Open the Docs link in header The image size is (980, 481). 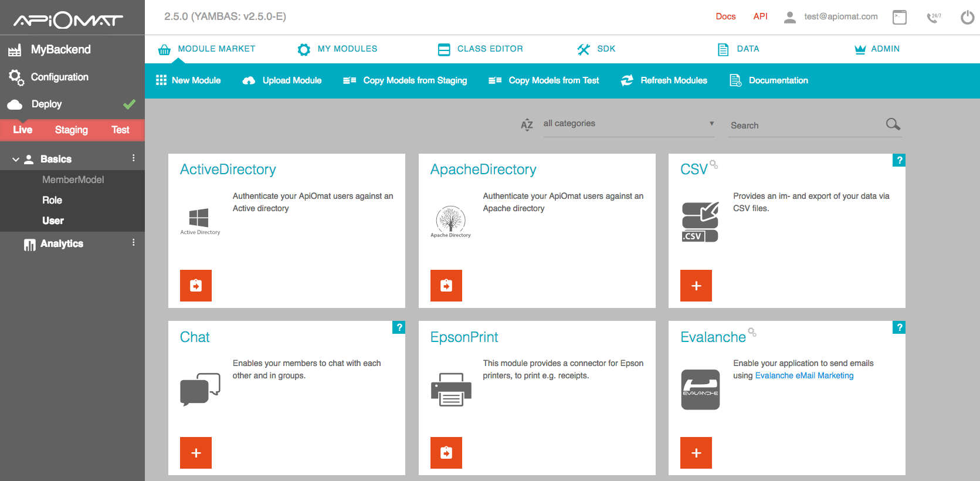pyautogui.click(x=725, y=16)
